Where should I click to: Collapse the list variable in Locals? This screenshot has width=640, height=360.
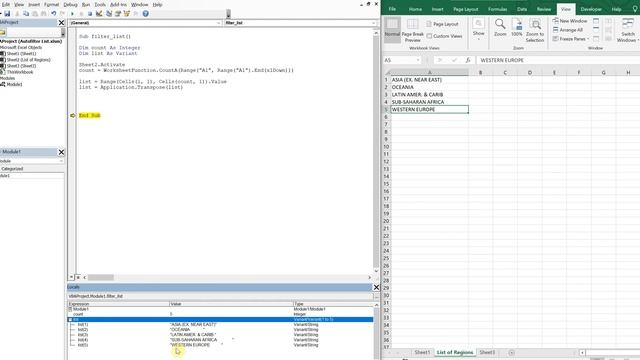pos(70,320)
